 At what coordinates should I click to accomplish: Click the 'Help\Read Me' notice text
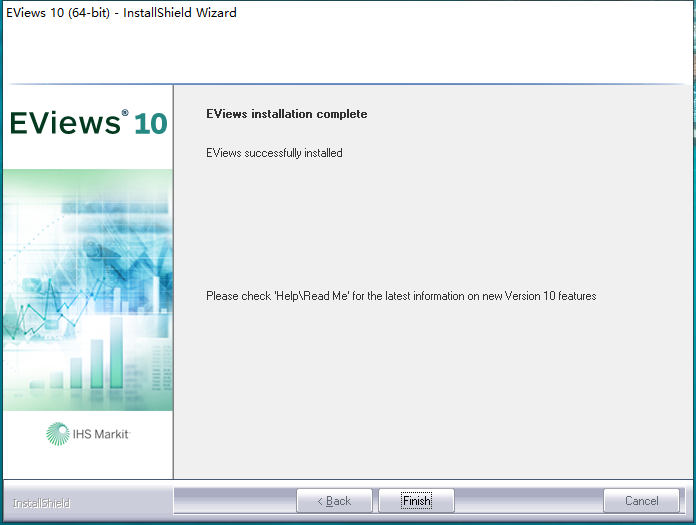pyautogui.click(x=311, y=296)
